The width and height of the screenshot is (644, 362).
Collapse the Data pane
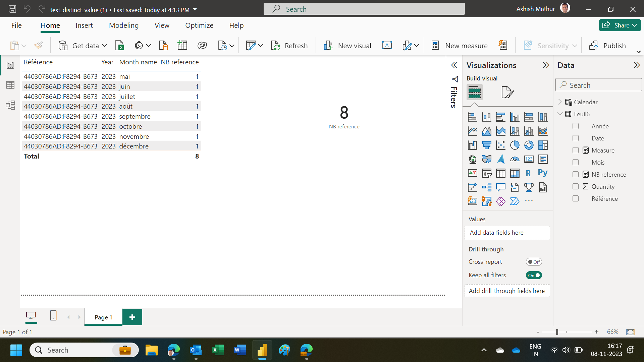click(637, 65)
